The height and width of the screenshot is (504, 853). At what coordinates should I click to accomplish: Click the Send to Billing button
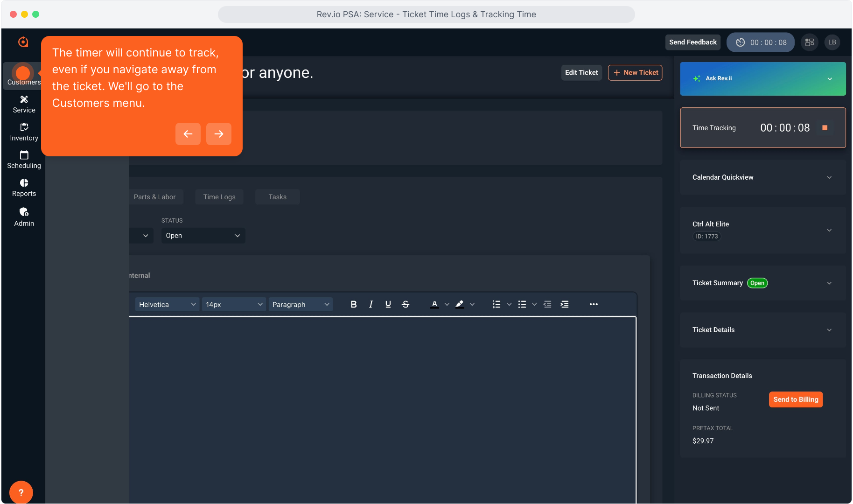click(796, 399)
